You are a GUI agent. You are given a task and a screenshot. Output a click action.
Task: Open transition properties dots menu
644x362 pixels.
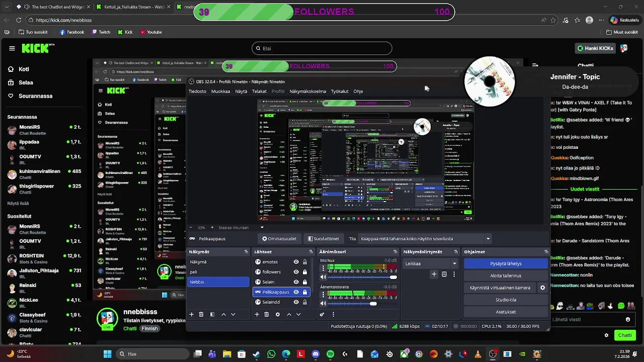[x=454, y=274]
